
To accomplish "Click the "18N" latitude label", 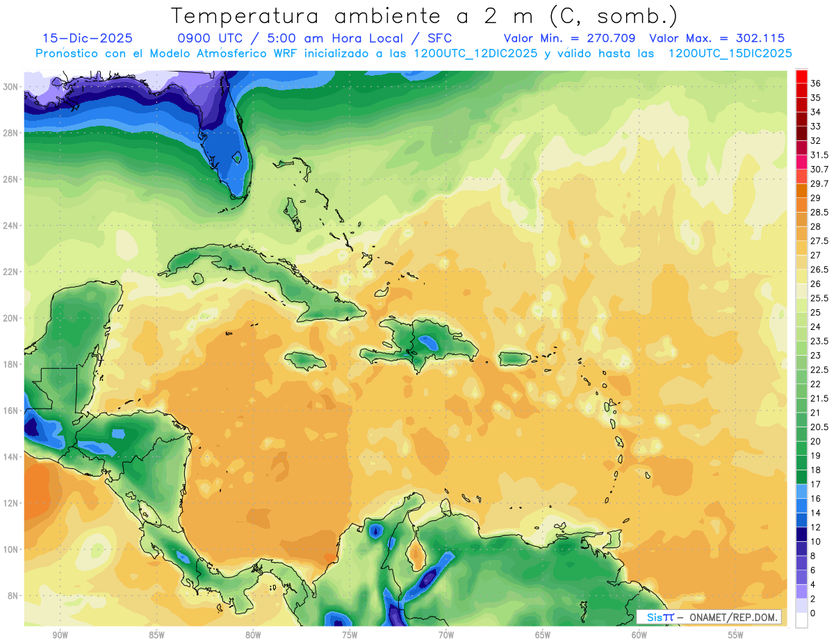I will 12,364.
